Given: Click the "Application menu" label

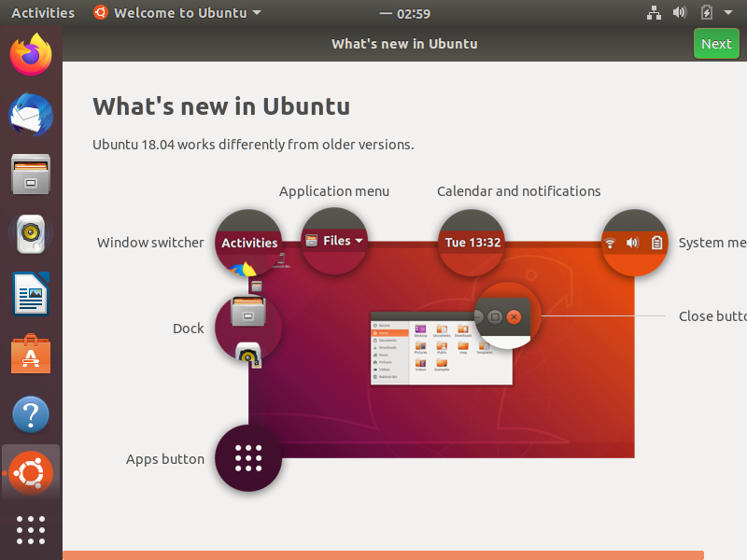Looking at the screenshot, I should [334, 191].
